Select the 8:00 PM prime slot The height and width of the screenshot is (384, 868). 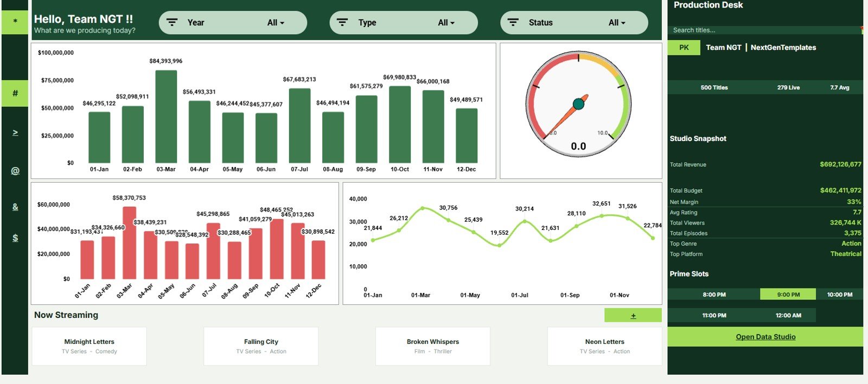tap(714, 295)
